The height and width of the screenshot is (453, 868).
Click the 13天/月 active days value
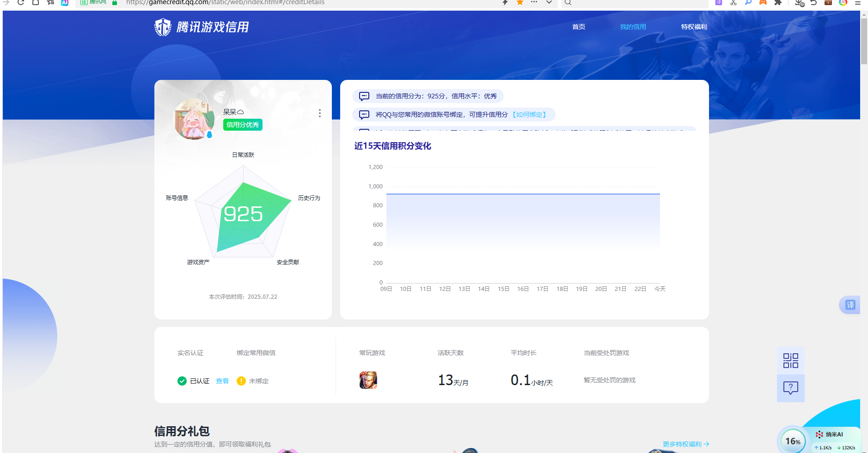(453, 380)
